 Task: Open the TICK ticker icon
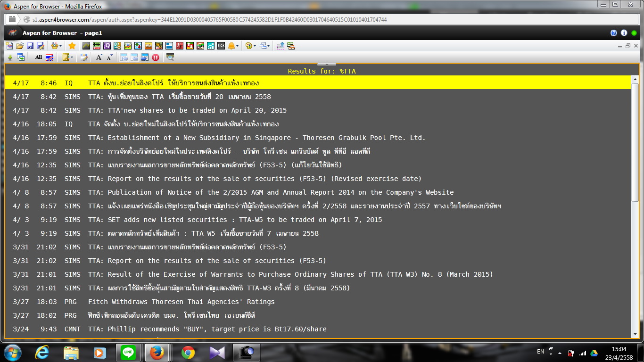click(221, 46)
